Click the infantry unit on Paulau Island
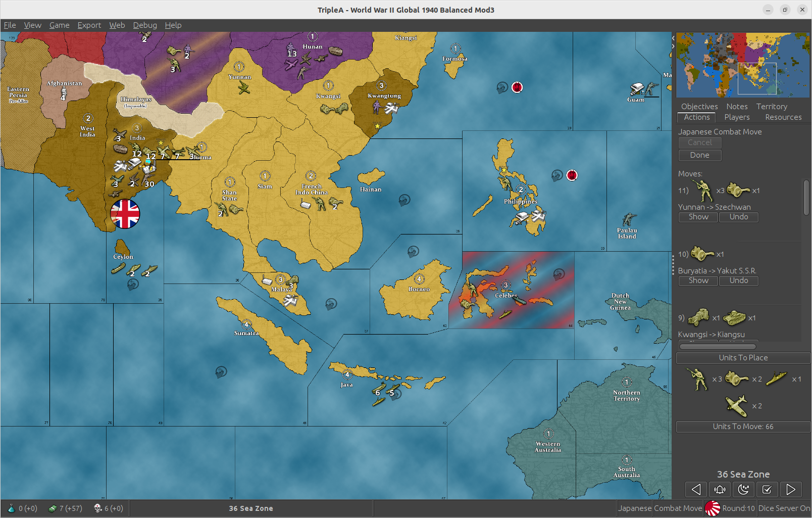 pos(628,219)
